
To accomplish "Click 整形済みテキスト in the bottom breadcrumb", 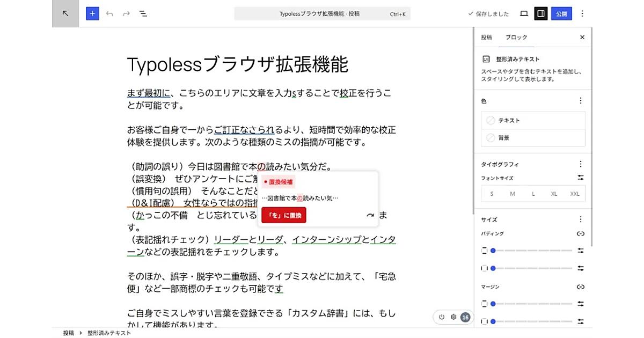I will 109,333.
